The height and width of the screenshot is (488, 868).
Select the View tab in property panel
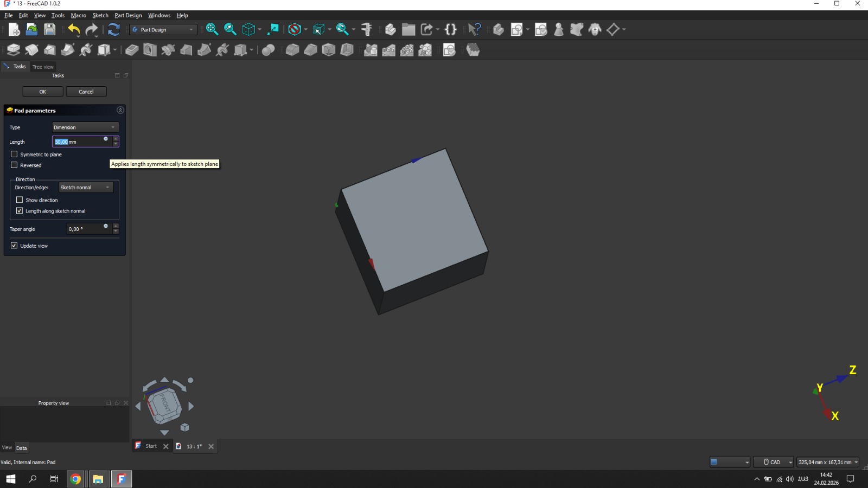click(7, 447)
